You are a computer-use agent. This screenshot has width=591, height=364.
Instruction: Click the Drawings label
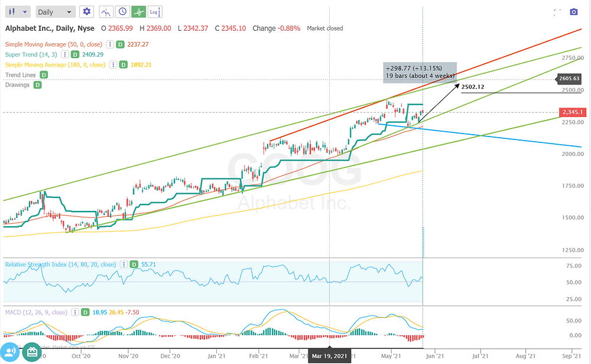[x=17, y=84]
